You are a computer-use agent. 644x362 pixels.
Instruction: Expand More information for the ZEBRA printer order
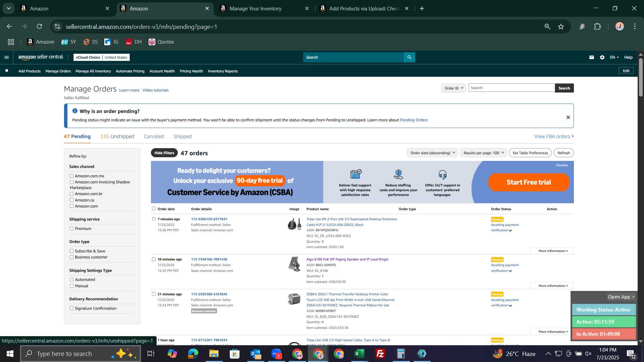[x=552, y=331]
